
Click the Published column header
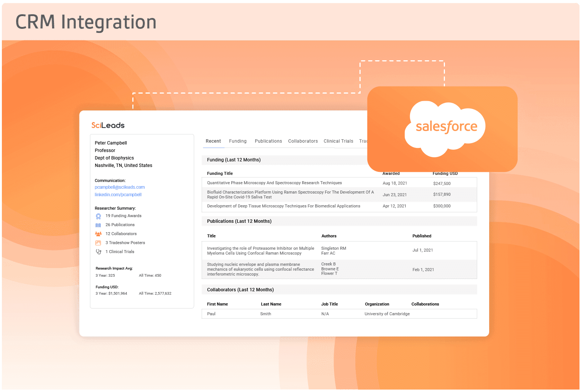point(422,236)
